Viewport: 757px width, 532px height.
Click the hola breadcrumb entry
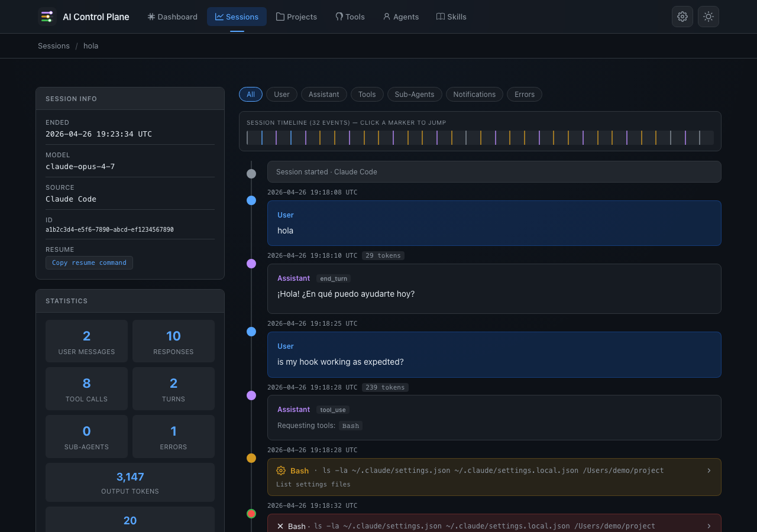(91, 46)
